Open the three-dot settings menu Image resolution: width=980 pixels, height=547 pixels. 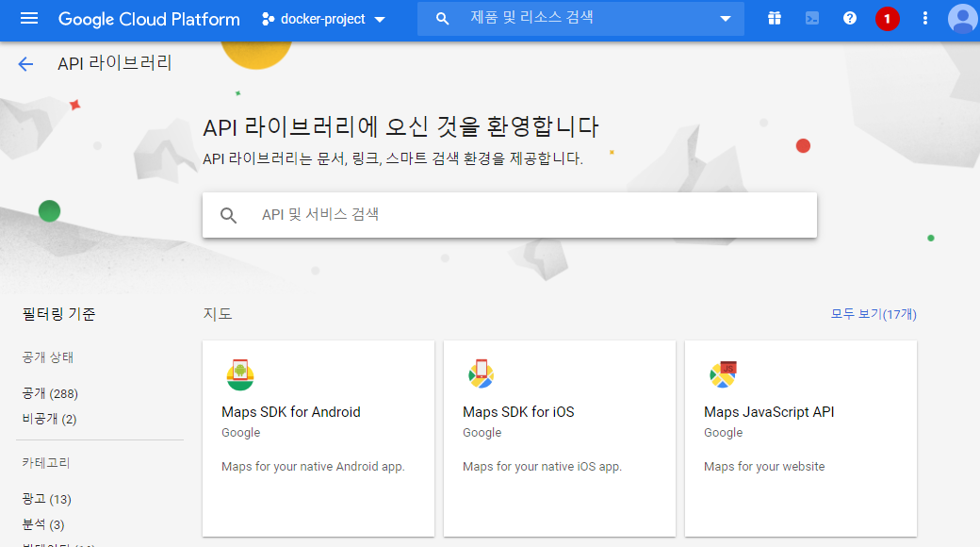pyautogui.click(x=925, y=19)
